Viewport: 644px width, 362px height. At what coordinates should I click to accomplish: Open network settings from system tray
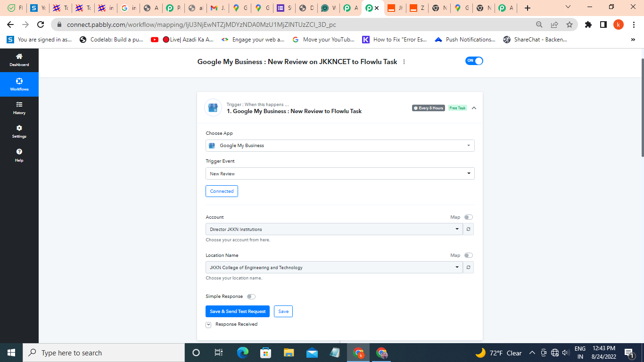(554, 352)
